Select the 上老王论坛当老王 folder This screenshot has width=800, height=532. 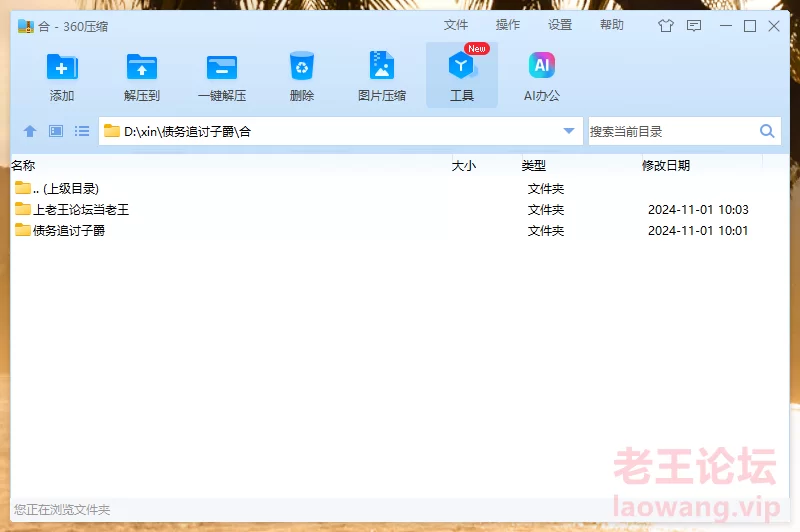(81, 210)
